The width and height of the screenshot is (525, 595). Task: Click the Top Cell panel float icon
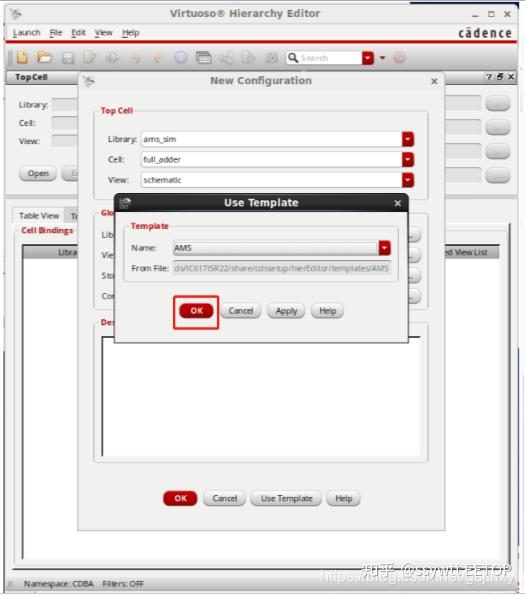point(500,77)
